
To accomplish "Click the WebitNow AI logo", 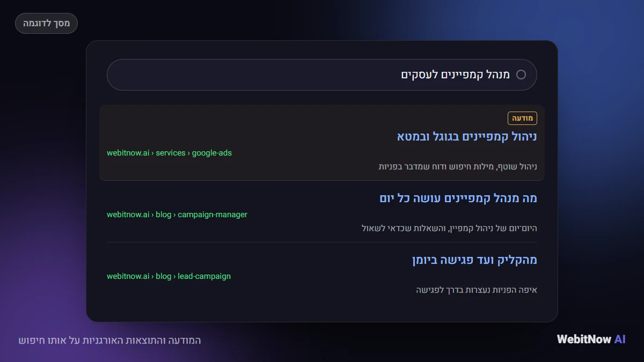I will tap(591, 339).
